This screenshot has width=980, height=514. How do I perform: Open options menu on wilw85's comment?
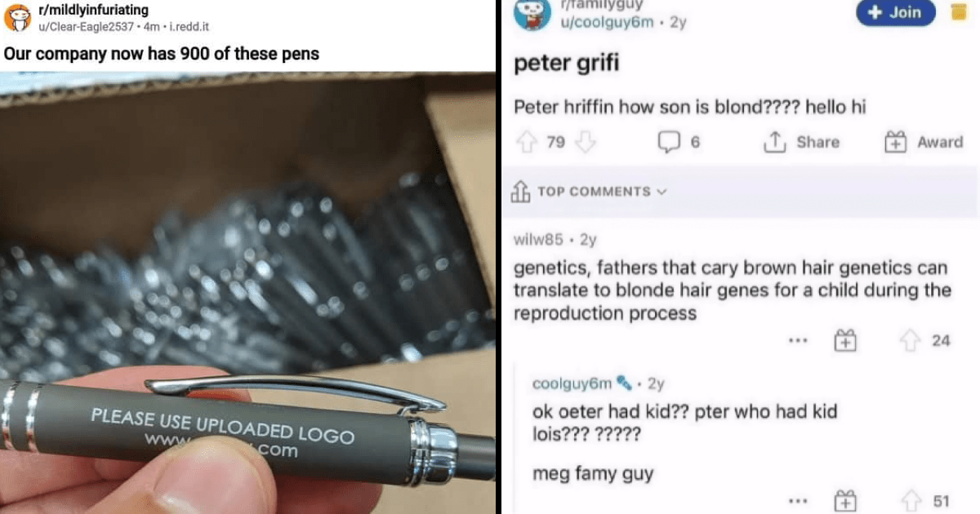[x=796, y=341]
